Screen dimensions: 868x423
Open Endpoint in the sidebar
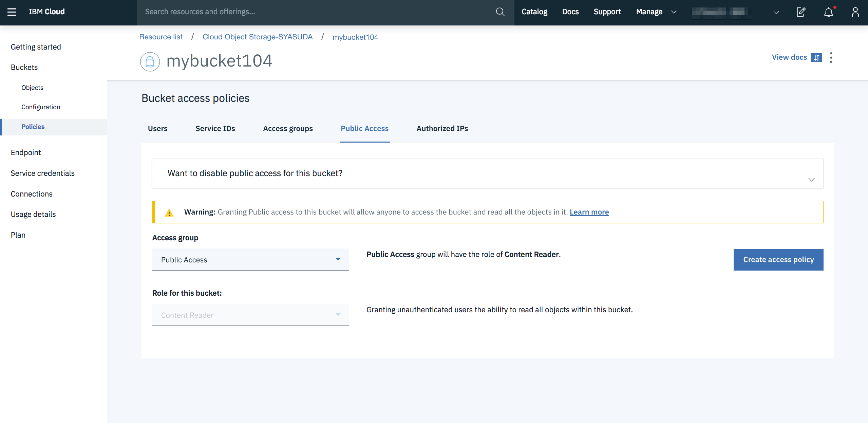click(25, 153)
